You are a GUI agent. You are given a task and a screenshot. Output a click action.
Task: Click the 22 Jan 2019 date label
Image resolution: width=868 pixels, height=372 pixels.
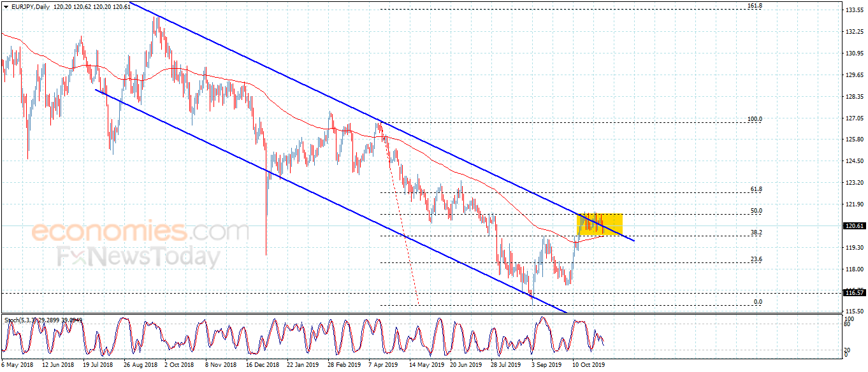303,365
